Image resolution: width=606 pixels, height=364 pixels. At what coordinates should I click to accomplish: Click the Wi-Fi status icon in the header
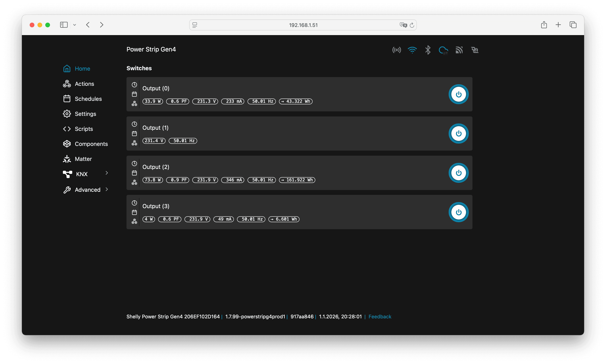point(412,50)
